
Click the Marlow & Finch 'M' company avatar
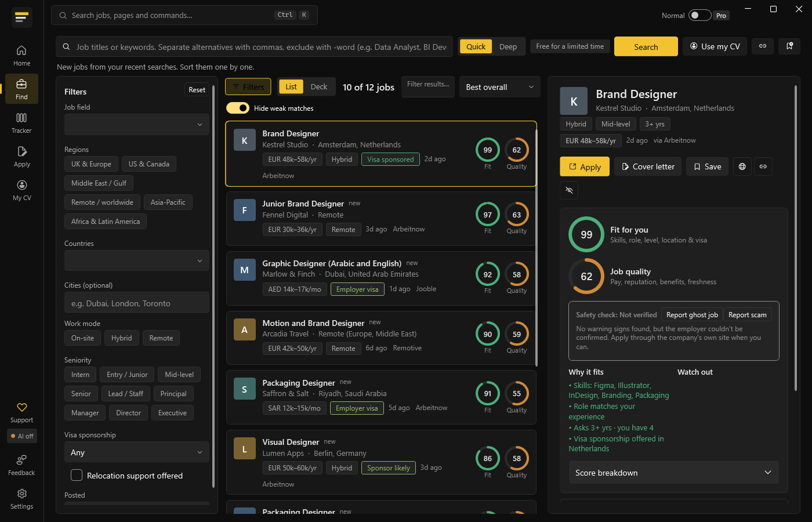245,270
